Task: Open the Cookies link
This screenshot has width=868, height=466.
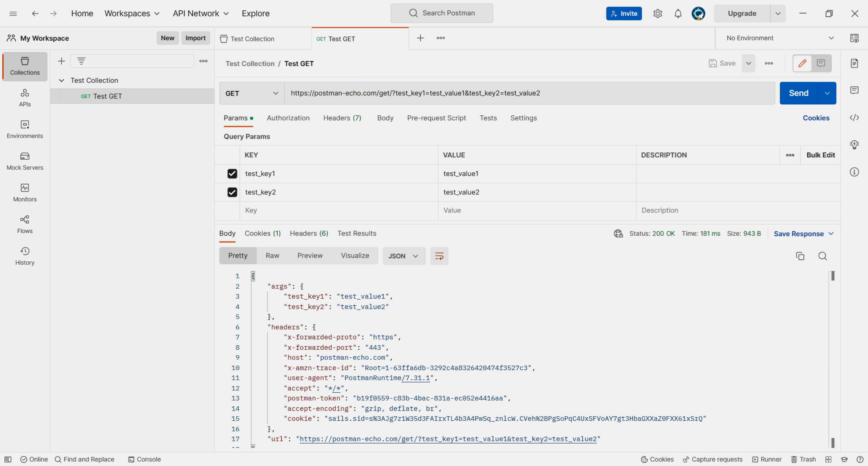Action: click(816, 118)
